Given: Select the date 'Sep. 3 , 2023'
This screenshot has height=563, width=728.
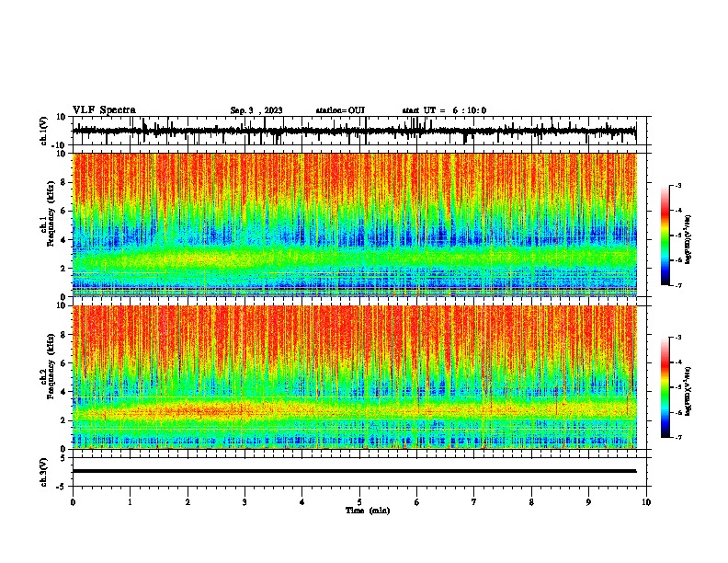Looking at the screenshot, I should point(256,110).
